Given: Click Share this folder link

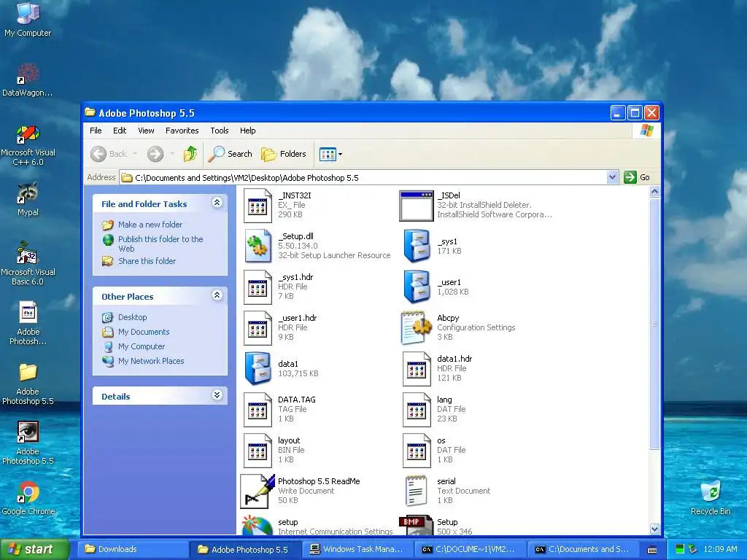Looking at the screenshot, I should click(x=147, y=261).
